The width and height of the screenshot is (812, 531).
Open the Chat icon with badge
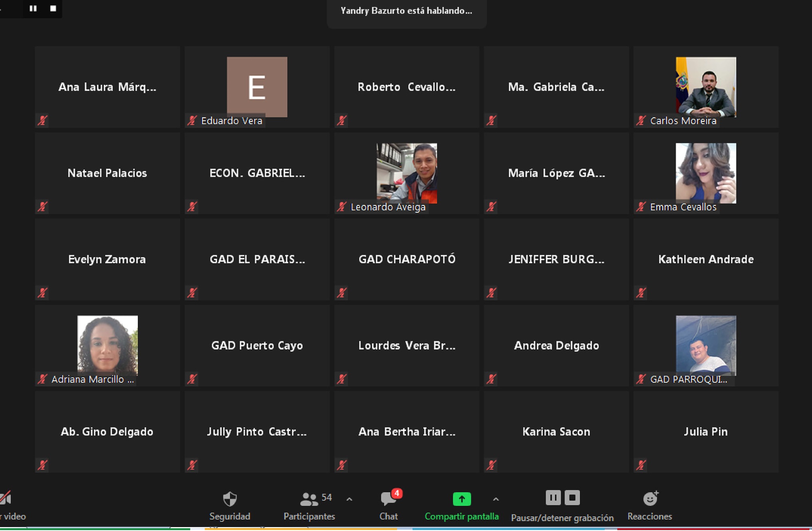click(388, 499)
